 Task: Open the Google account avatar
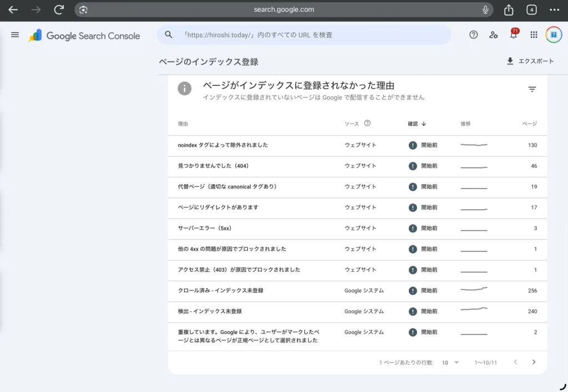pyautogui.click(x=554, y=34)
